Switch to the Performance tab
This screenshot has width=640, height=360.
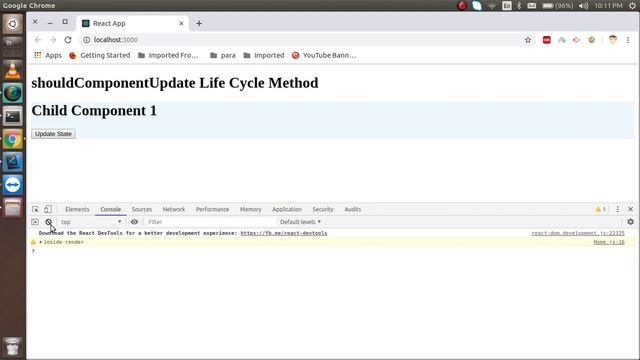[x=212, y=209]
